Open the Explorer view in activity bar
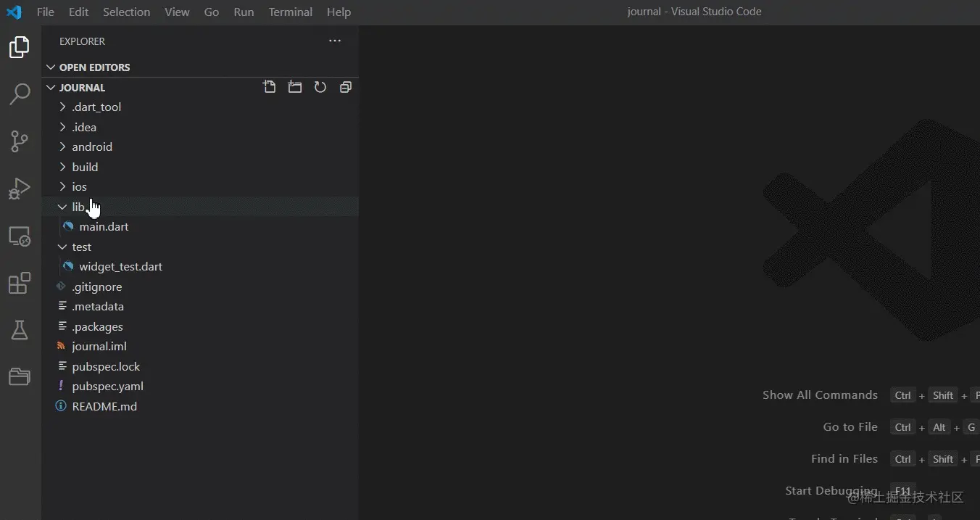 tap(20, 47)
